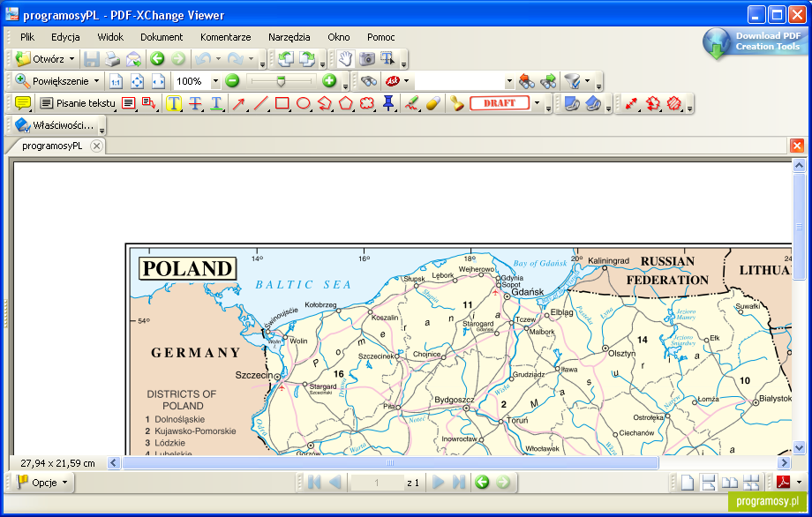Image resolution: width=812 pixels, height=517 pixels.
Task: Select the Polygon shape tool
Action: (346, 103)
